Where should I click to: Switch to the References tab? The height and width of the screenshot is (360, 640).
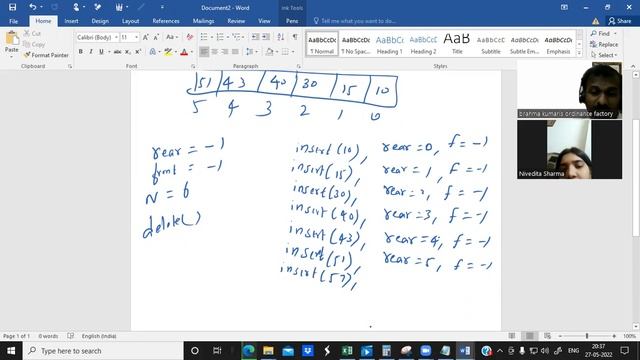166,21
